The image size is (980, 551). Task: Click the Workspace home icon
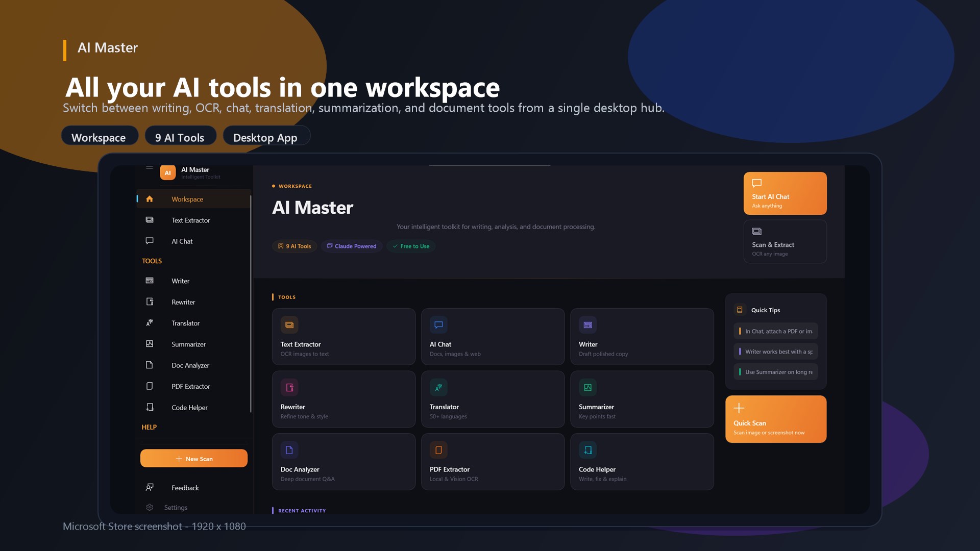click(x=150, y=199)
